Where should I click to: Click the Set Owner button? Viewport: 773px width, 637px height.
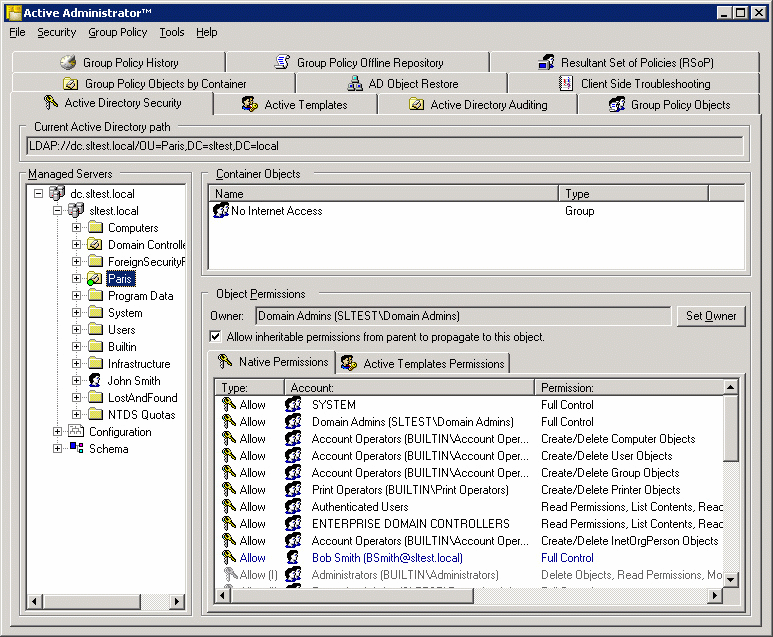(710, 316)
